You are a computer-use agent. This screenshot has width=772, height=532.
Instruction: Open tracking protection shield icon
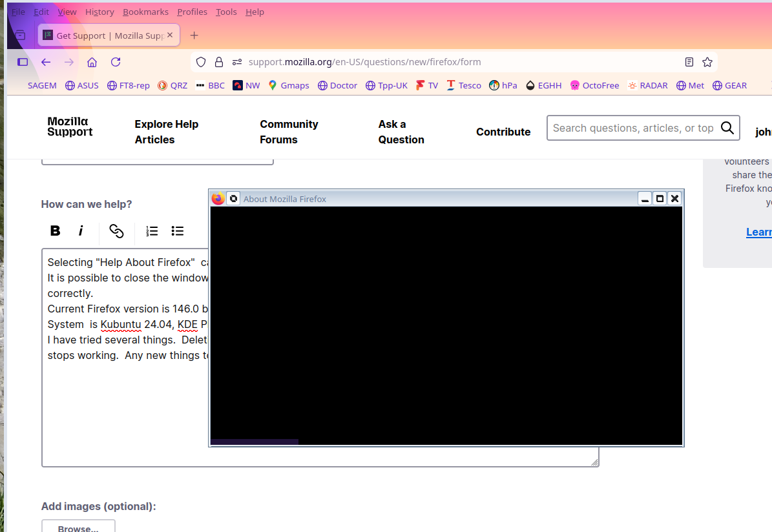coord(201,62)
